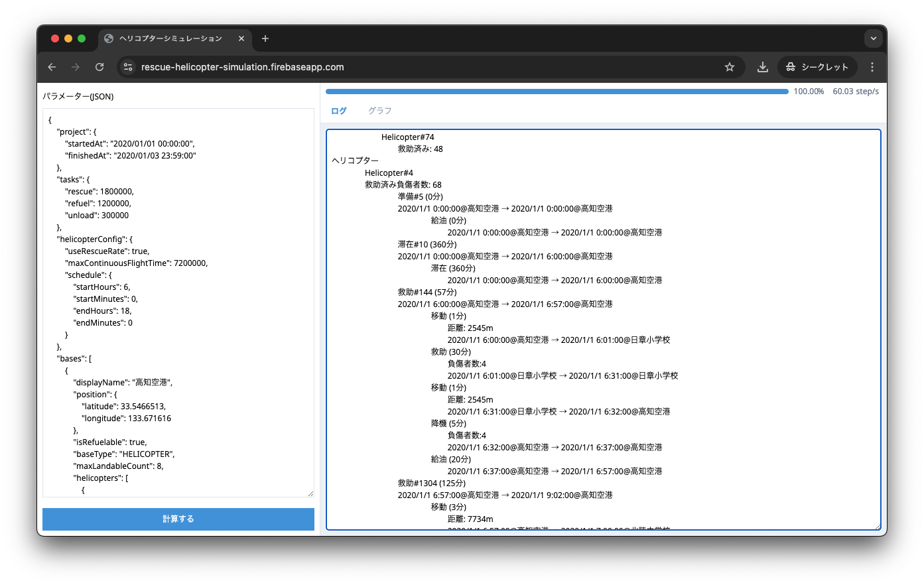
Task: Open a new tab with plus icon
Action: pyautogui.click(x=265, y=38)
